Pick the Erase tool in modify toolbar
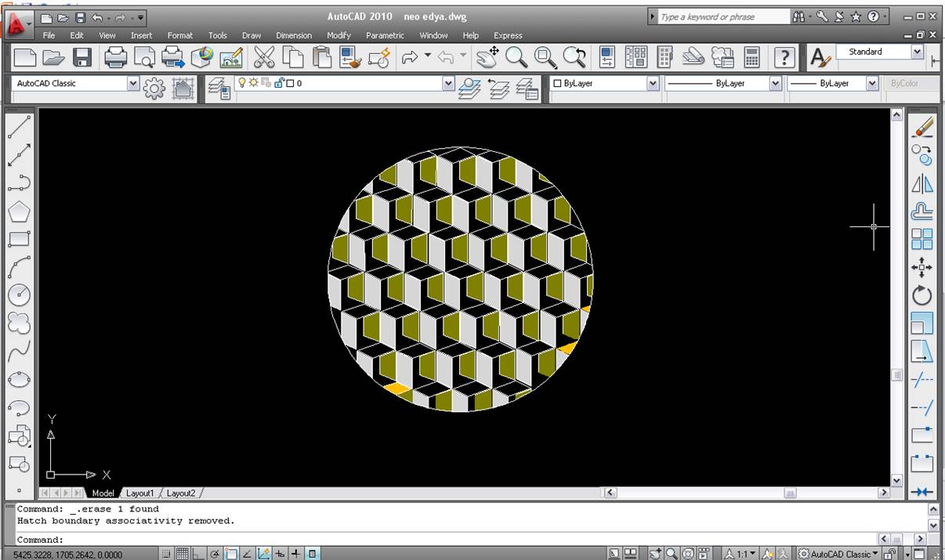Screen dimensions: 945x560 point(922,126)
